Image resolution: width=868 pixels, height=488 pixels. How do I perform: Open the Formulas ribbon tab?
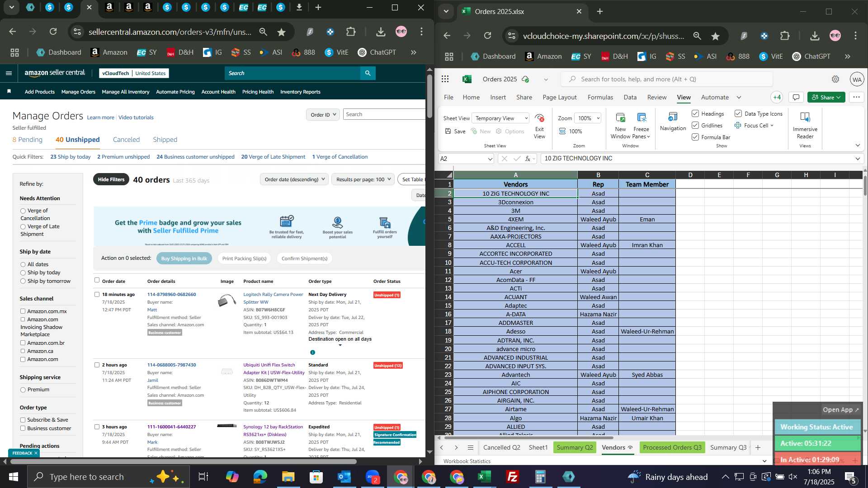tap(600, 97)
